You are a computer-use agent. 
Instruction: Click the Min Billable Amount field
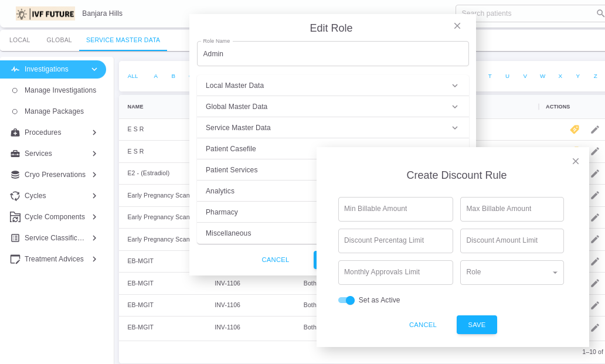[395, 209]
